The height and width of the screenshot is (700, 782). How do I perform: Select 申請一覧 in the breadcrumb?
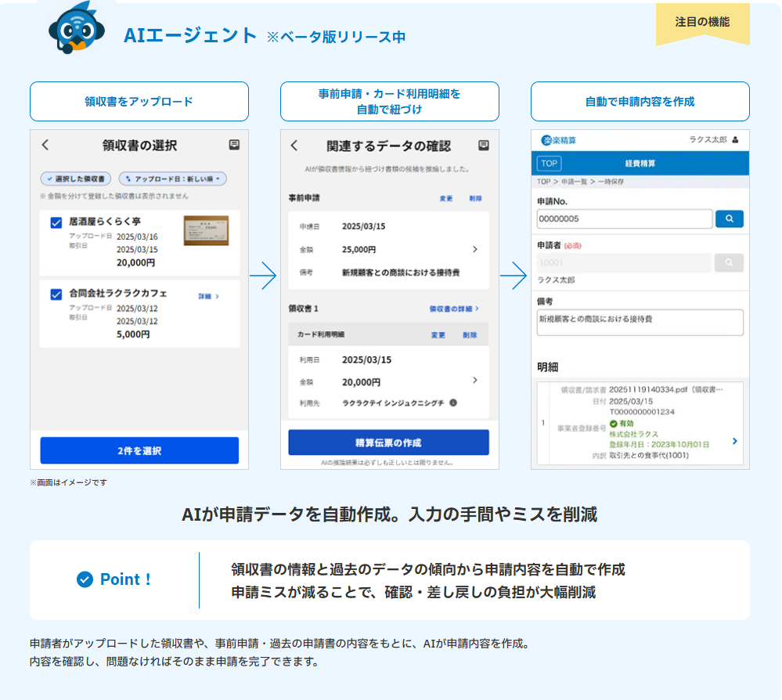click(x=575, y=182)
